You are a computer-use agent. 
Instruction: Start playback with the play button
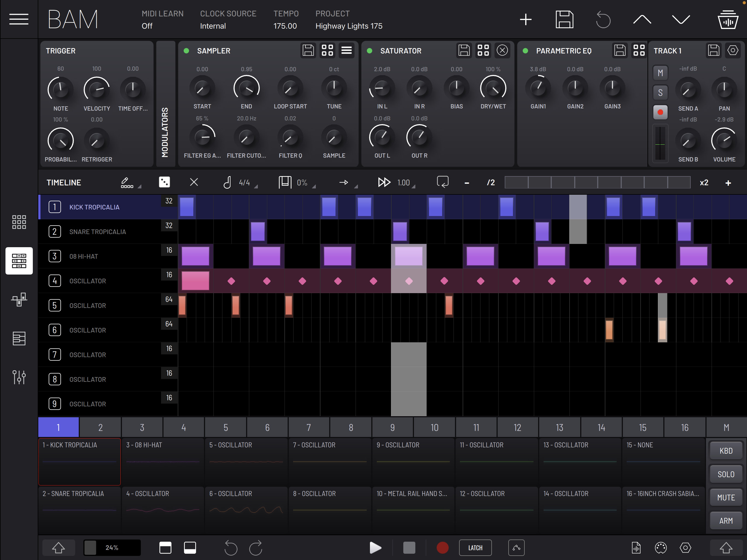(375, 547)
